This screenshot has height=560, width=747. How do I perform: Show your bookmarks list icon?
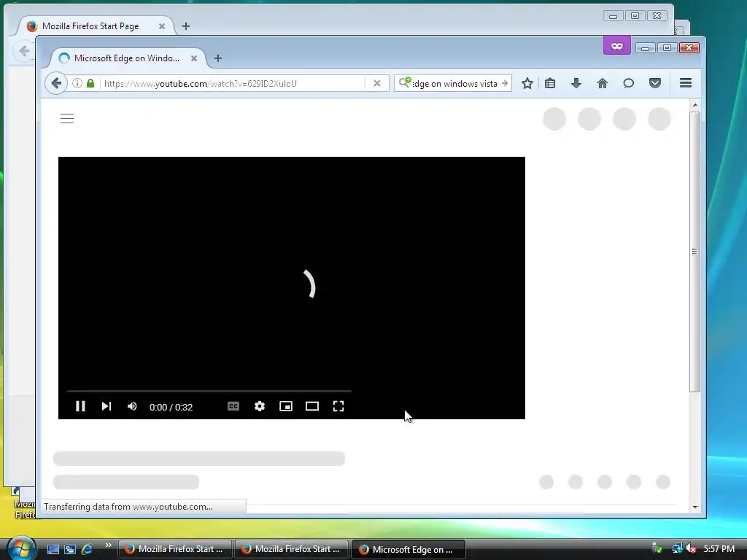(550, 83)
